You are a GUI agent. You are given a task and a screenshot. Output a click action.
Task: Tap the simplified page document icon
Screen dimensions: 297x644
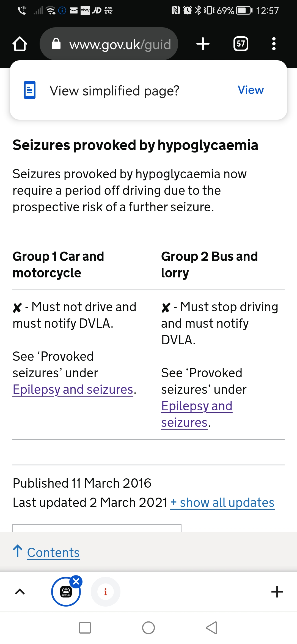point(30,90)
